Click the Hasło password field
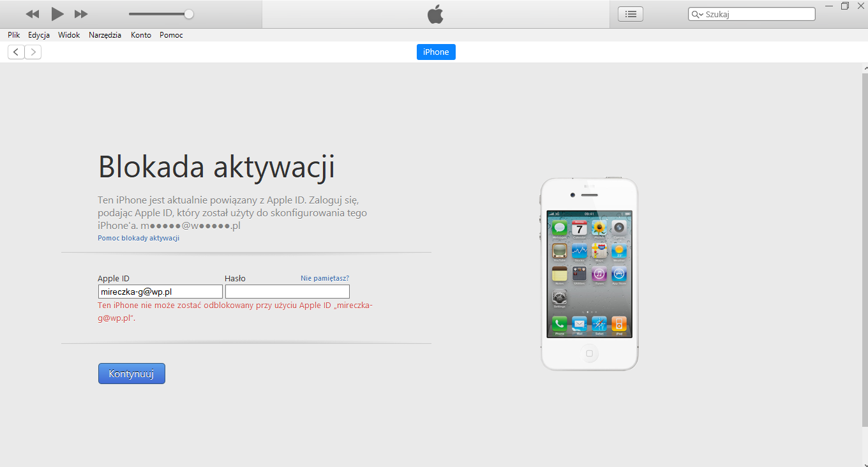This screenshot has height=467, width=868. pos(287,292)
